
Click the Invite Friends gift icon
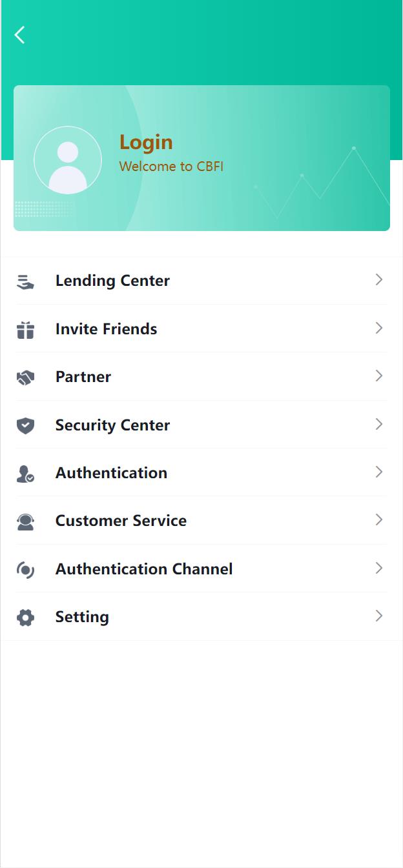(25, 330)
